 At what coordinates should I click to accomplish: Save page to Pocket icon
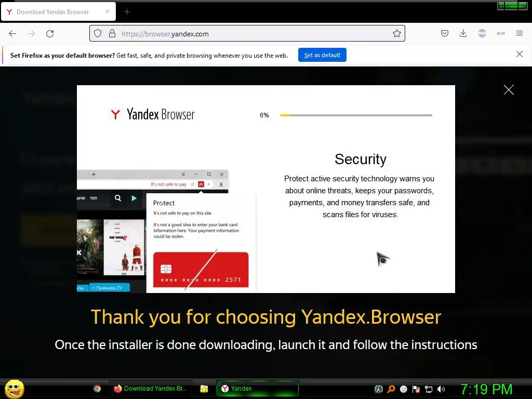tap(445, 33)
